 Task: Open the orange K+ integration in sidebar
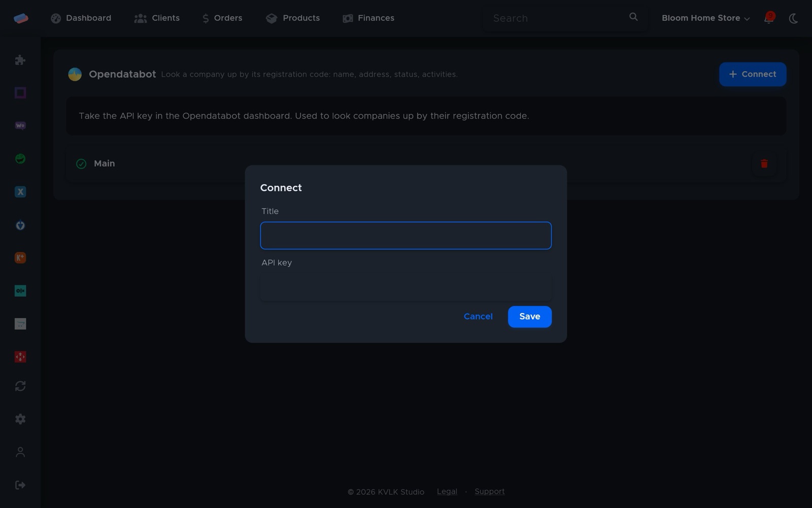(x=20, y=258)
